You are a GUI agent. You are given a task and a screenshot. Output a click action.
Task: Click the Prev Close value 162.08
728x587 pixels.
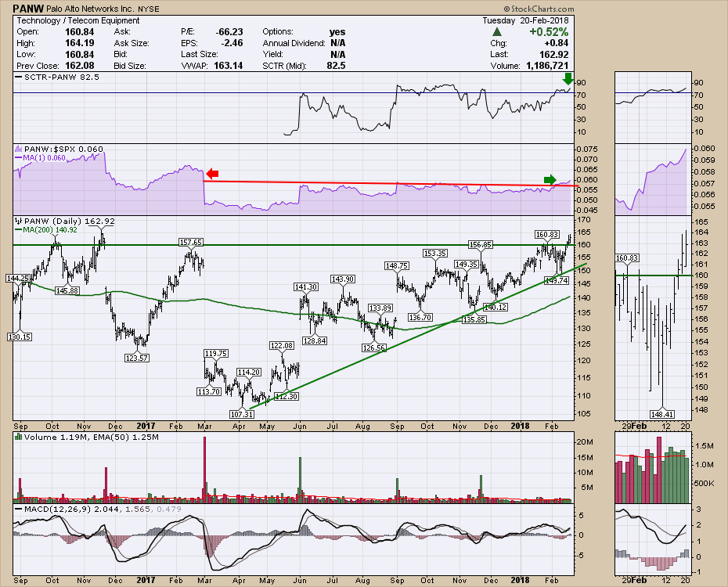(80, 66)
